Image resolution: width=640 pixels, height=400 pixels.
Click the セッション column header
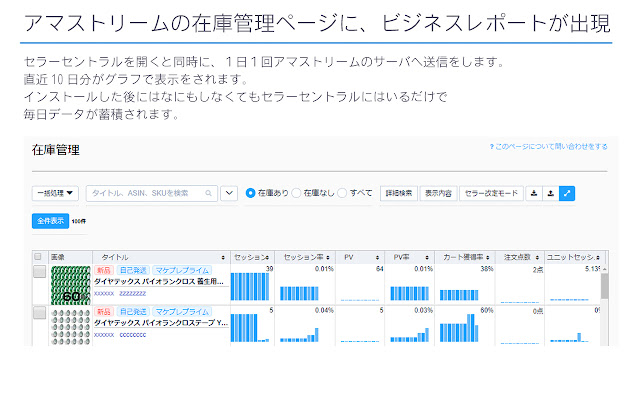(x=250, y=257)
